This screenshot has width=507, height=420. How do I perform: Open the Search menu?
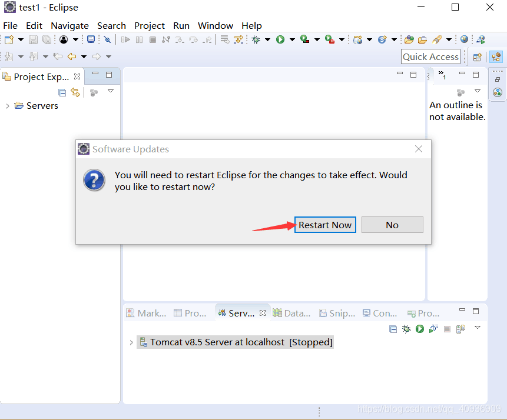[111, 25]
